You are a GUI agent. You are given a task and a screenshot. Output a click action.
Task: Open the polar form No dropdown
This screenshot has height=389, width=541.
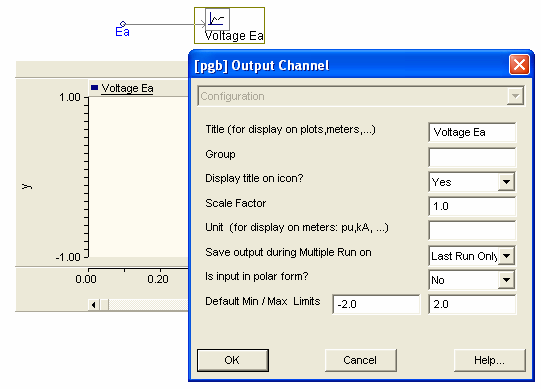click(x=506, y=280)
